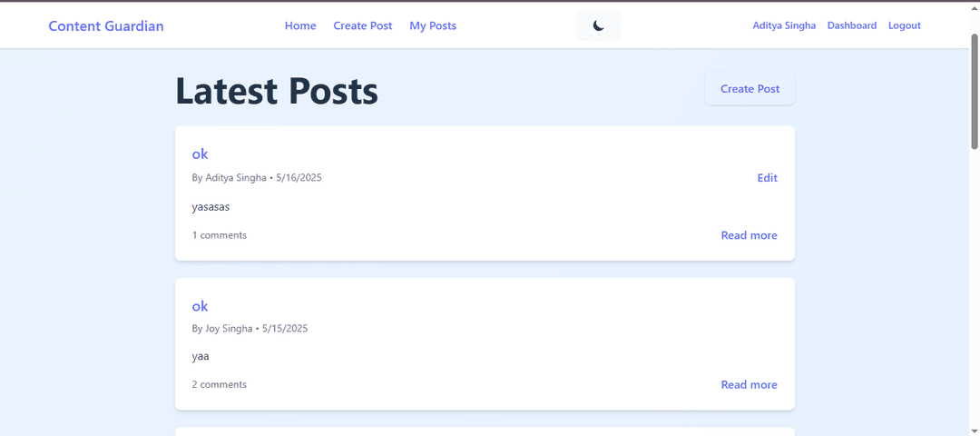
Task: Open the 'ok' post title by Aditya Singha
Action: (200, 154)
